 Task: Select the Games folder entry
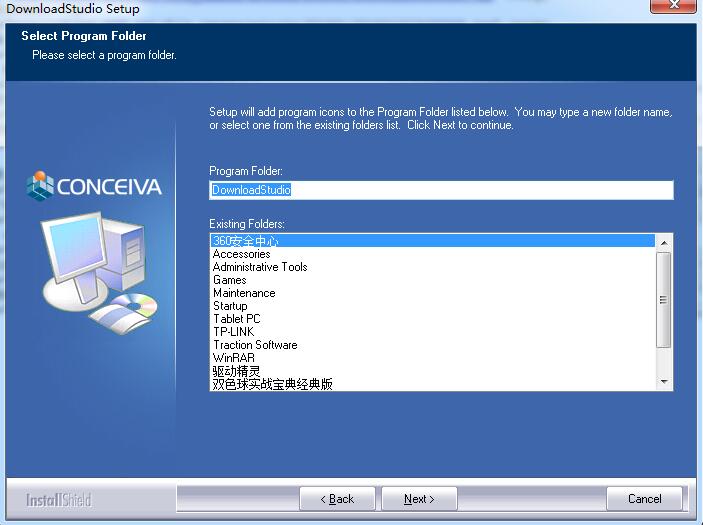pyautogui.click(x=229, y=280)
